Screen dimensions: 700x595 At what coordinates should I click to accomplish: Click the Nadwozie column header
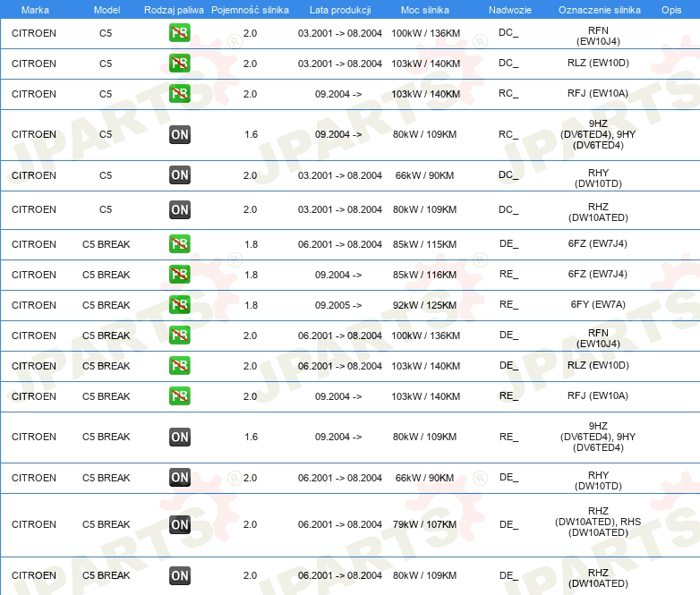pos(508,9)
